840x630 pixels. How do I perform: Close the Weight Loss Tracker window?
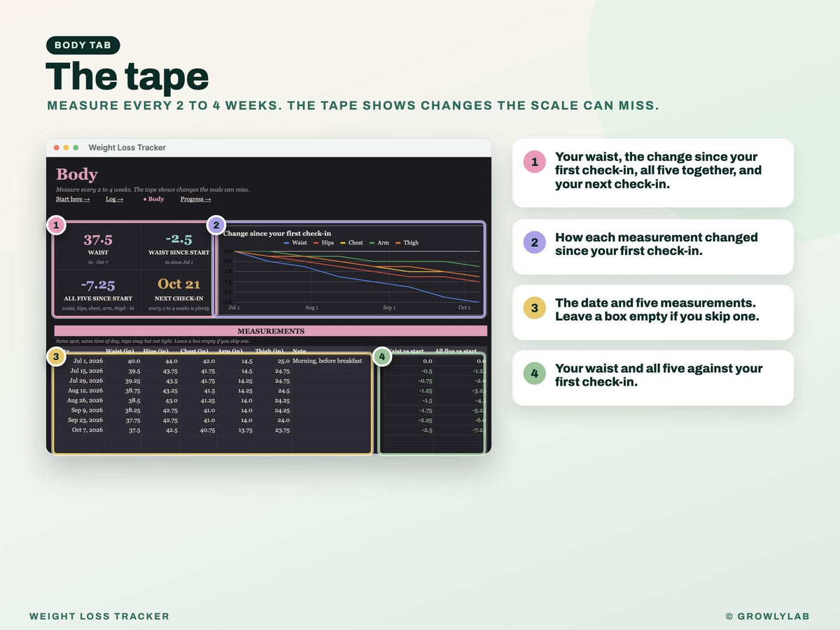[57, 148]
